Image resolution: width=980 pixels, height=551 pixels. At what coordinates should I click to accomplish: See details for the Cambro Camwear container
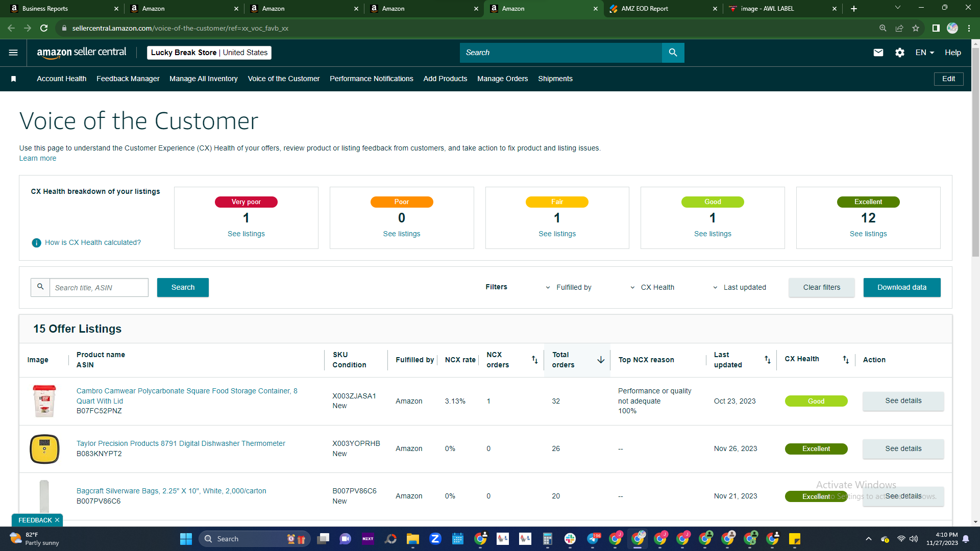(x=903, y=401)
